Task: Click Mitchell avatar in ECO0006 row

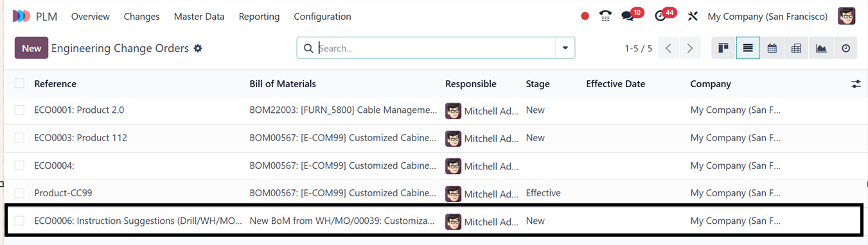Action: [x=454, y=222]
